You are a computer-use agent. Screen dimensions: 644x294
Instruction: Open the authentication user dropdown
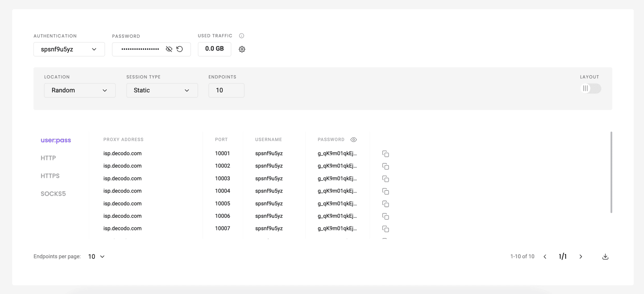coord(69,49)
